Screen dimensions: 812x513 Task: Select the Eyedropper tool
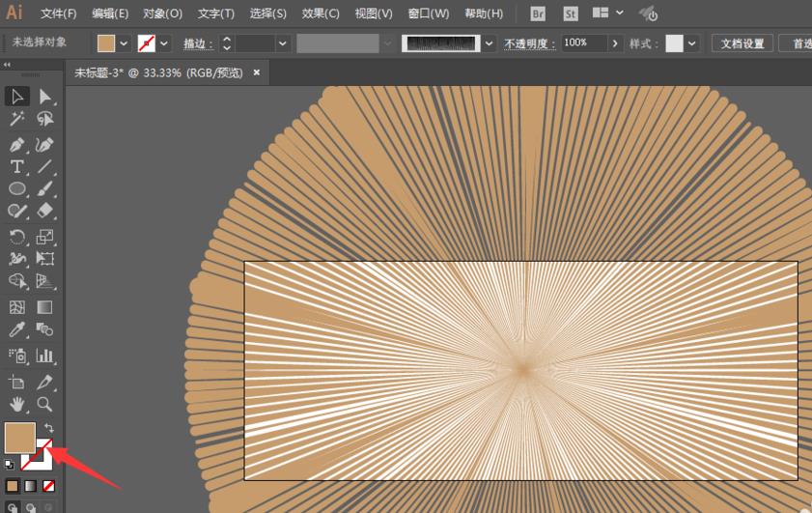(x=16, y=330)
